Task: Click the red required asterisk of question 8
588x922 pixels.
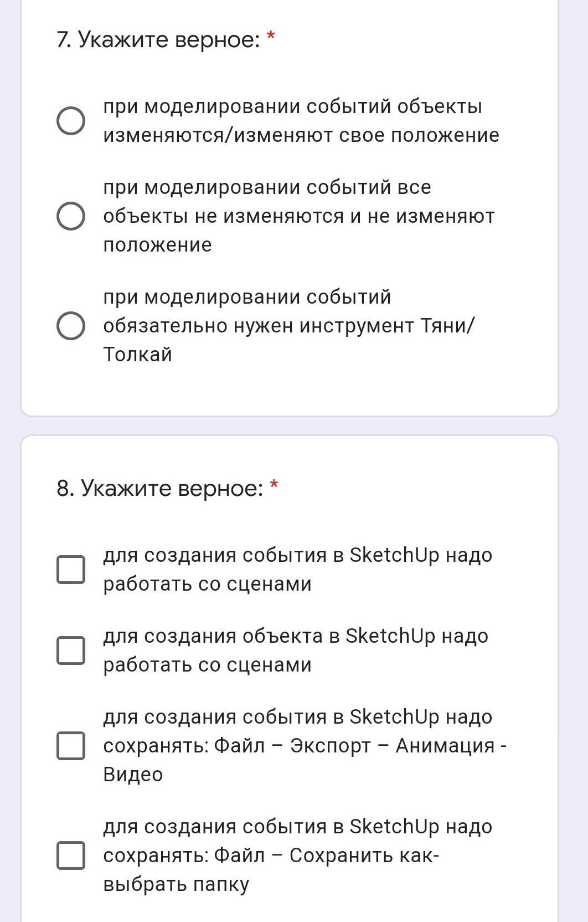Action: (274, 485)
